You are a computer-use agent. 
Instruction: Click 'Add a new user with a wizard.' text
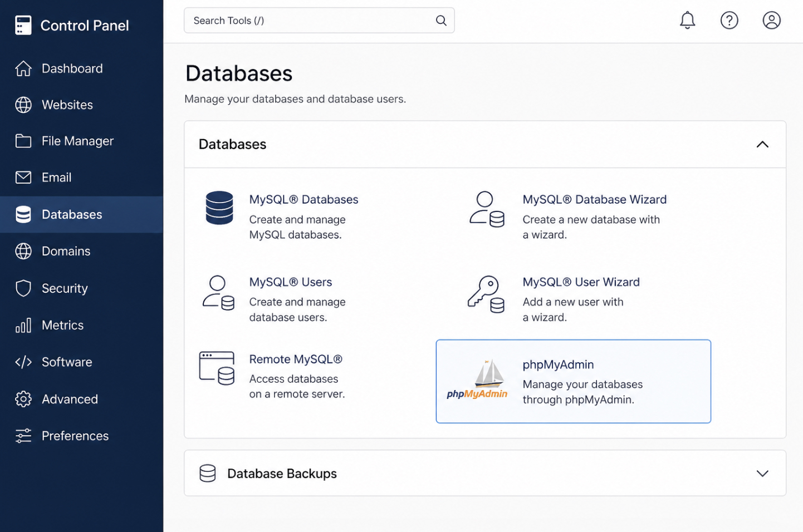(x=573, y=309)
